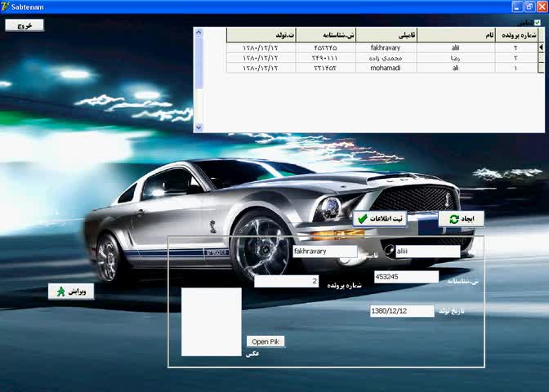The width and height of the screenshot is (549, 392).
Task: Click the ثبت اطلاعات save button
Action: tap(380, 219)
